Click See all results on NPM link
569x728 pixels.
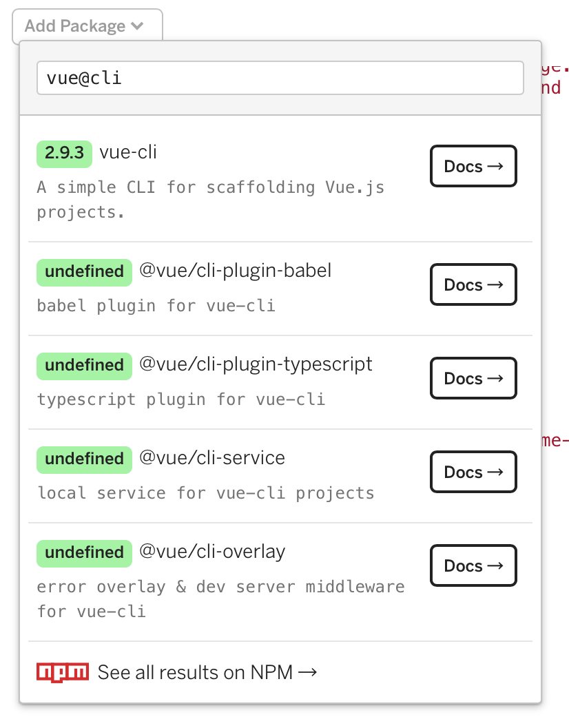point(207,672)
